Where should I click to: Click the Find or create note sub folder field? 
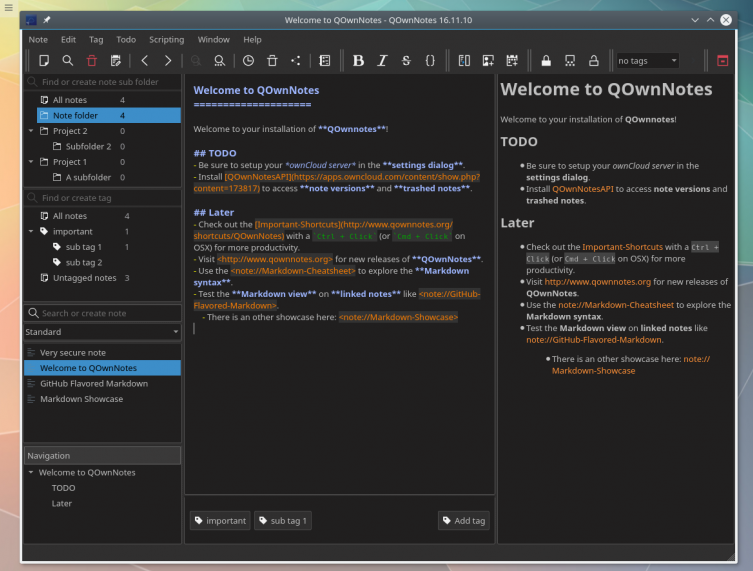tap(102, 82)
